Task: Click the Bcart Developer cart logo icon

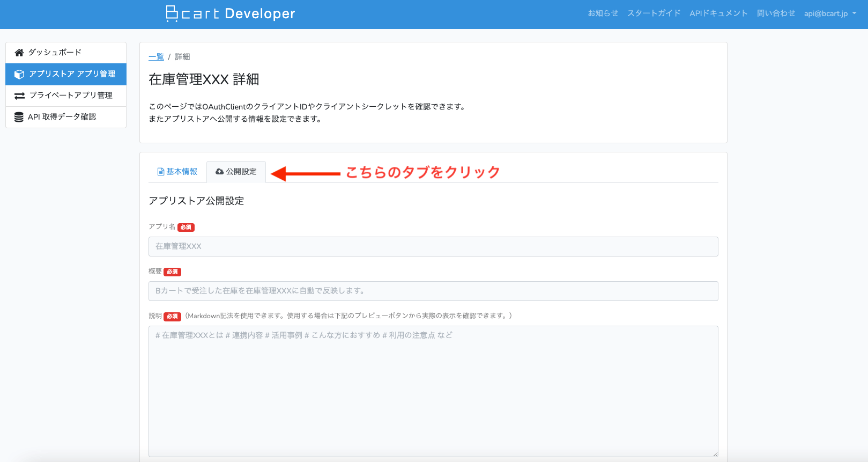Action: [x=172, y=13]
